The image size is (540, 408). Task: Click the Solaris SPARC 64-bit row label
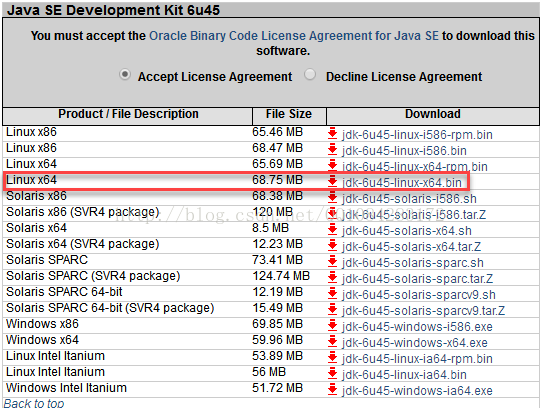(64, 292)
